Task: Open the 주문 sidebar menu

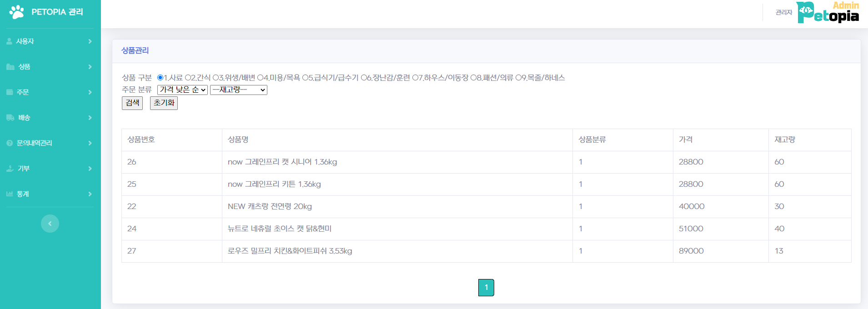Action: [x=50, y=92]
